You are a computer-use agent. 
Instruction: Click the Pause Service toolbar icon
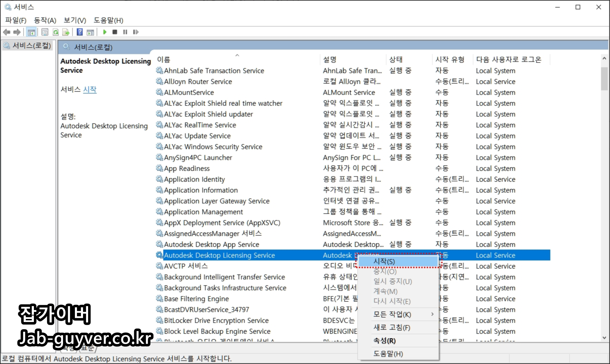[125, 32]
